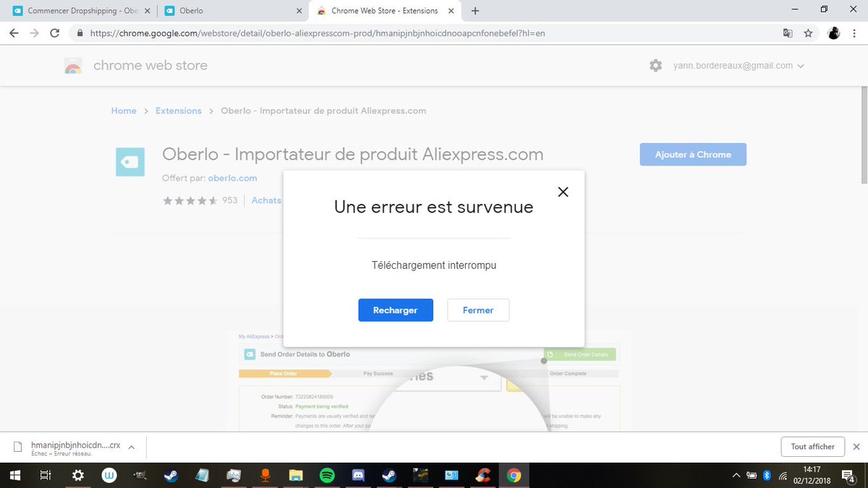Open the Action Center notifications icon
This screenshot has width=868, height=488.
tap(847, 476)
